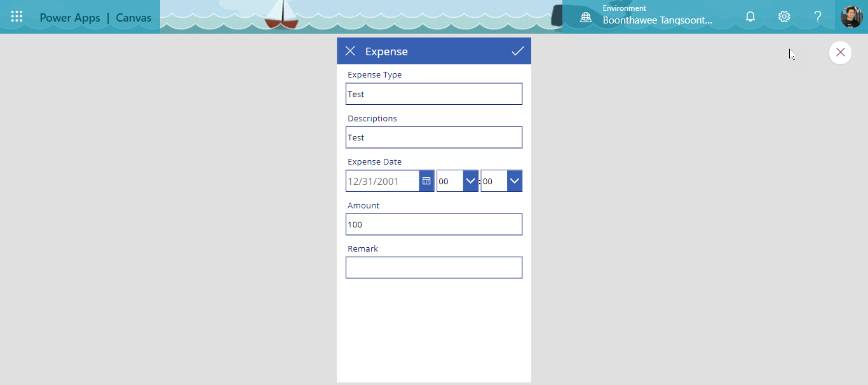The height and width of the screenshot is (385, 868).
Task: Expand the hour dropdown
Action: click(x=470, y=181)
